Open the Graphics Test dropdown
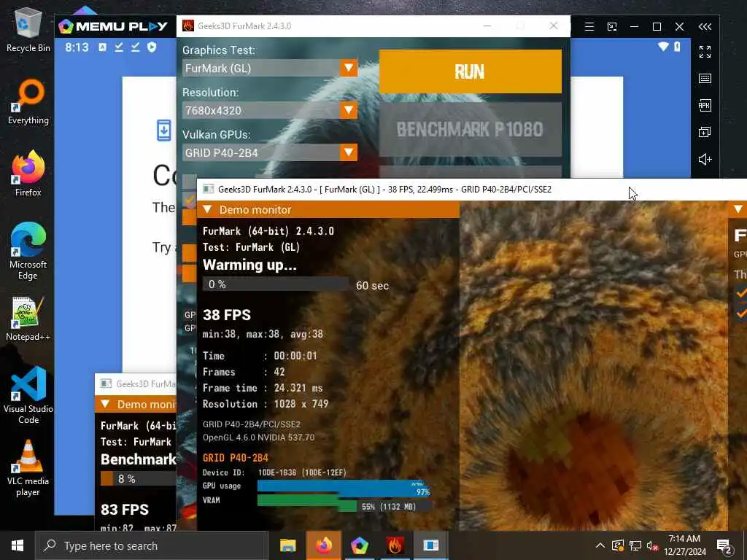 coord(270,68)
